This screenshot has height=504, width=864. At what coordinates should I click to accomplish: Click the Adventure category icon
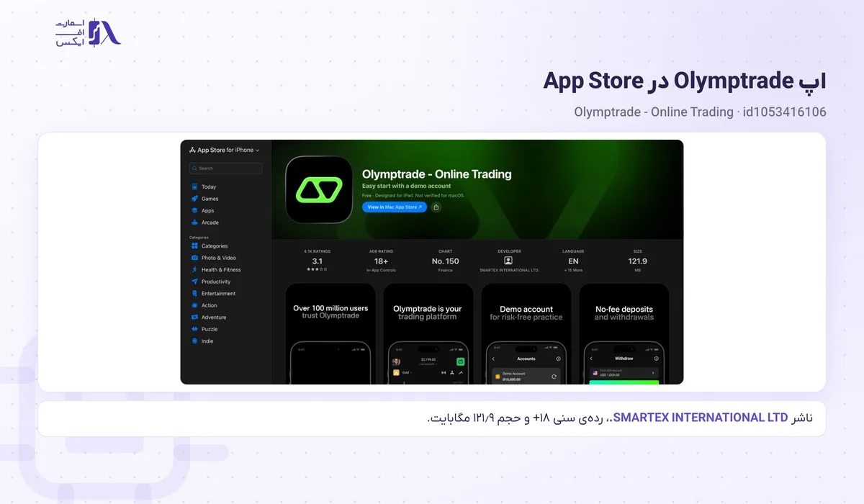(194, 318)
